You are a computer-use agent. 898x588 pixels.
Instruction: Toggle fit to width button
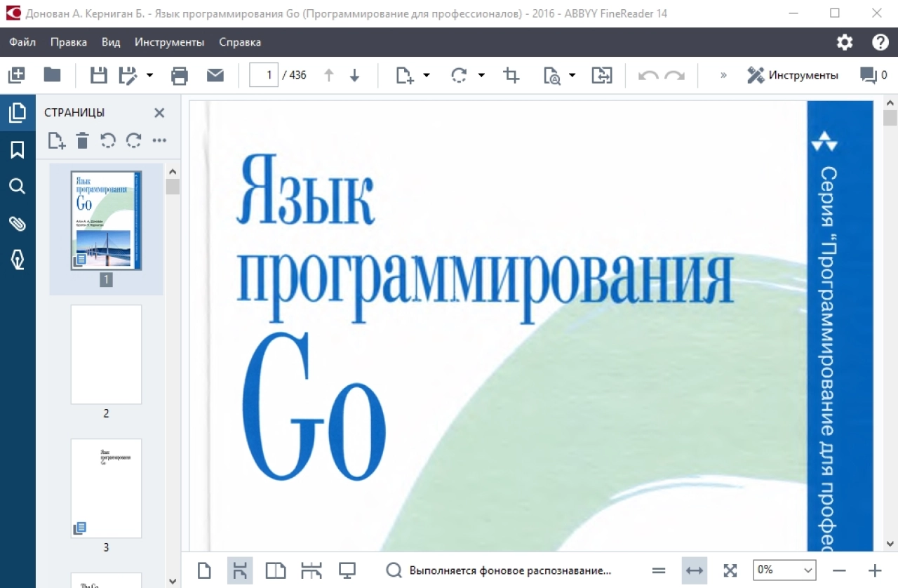pos(695,570)
